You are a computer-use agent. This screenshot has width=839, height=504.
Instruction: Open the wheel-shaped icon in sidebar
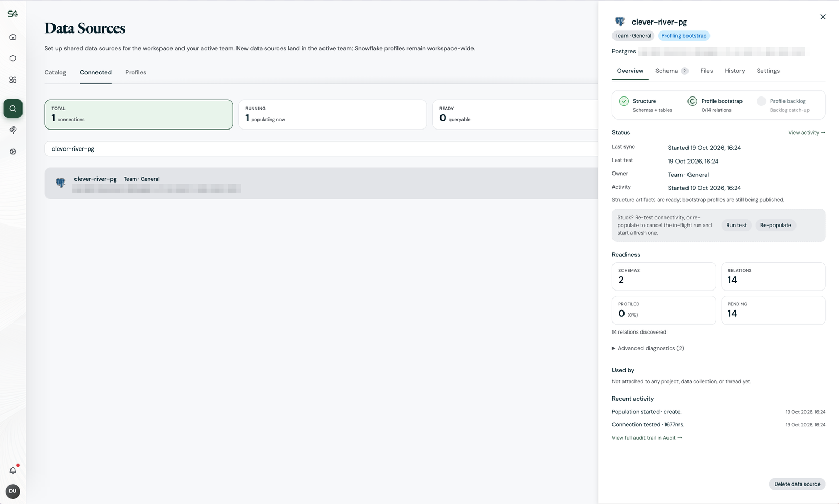[x=13, y=152]
